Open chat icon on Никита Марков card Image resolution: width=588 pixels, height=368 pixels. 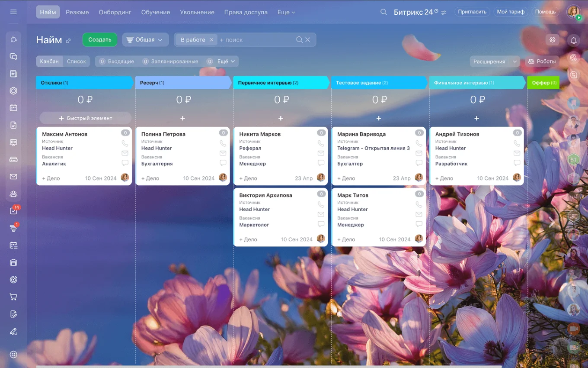pyautogui.click(x=321, y=163)
